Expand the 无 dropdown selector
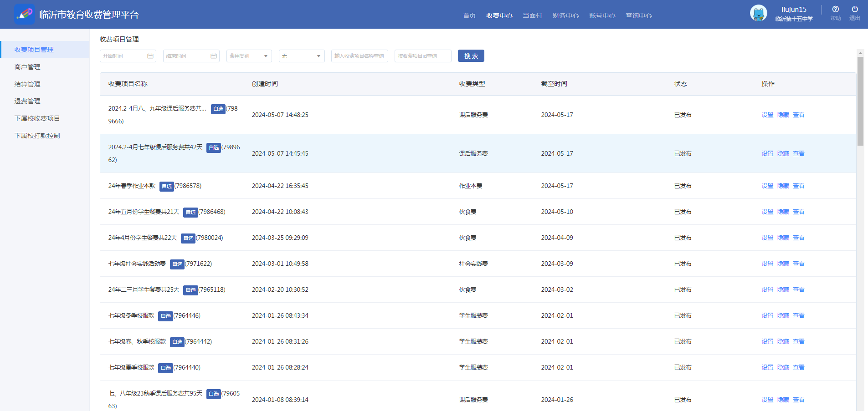 [x=302, y=56]
